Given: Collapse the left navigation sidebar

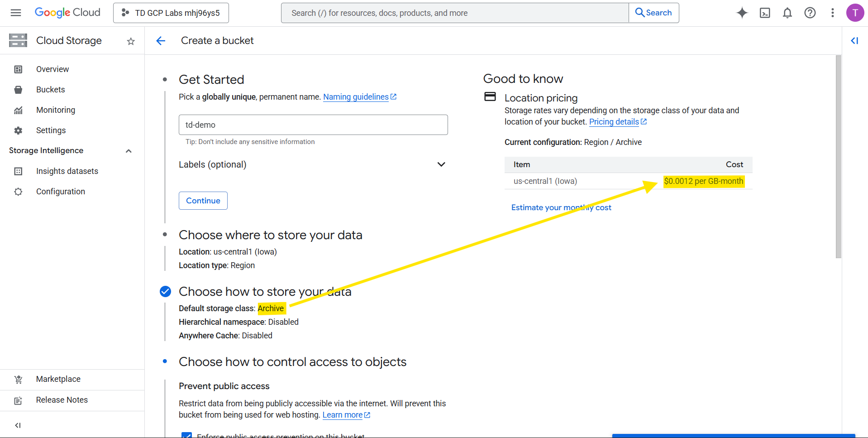Looking at the screenshot, I should click(18, 425).
